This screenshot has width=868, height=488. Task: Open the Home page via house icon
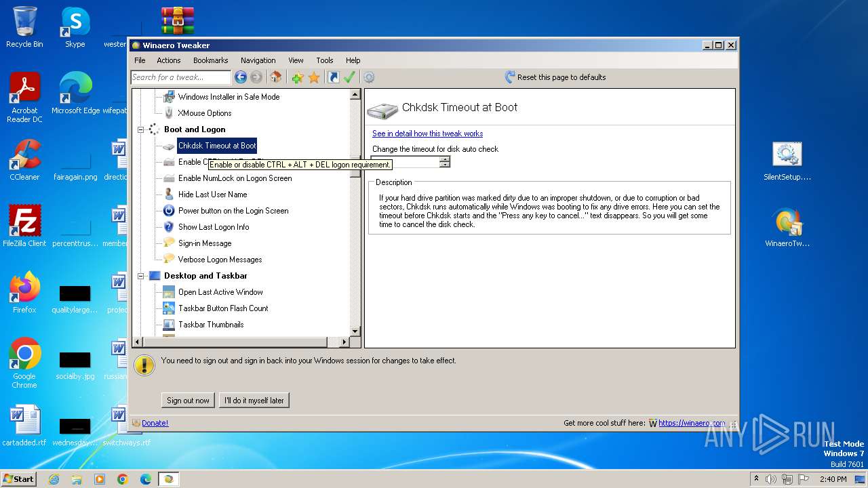click(275, 77)
